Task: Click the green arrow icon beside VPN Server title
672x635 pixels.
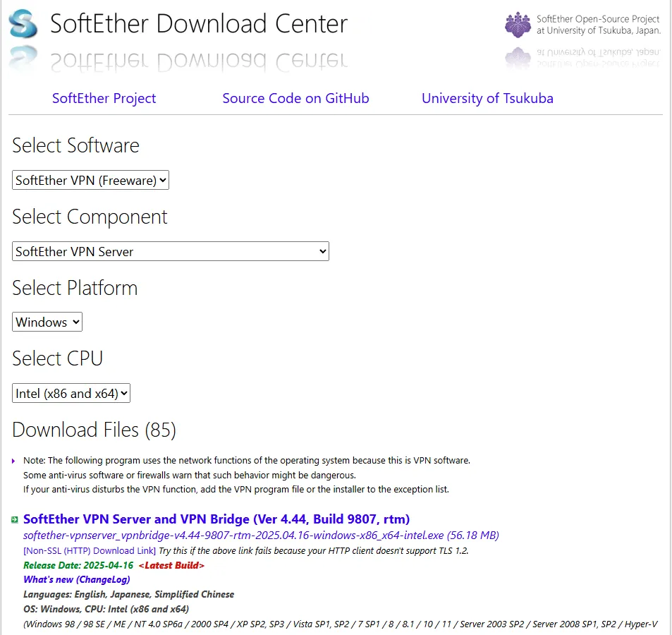Action: point(15,520)
